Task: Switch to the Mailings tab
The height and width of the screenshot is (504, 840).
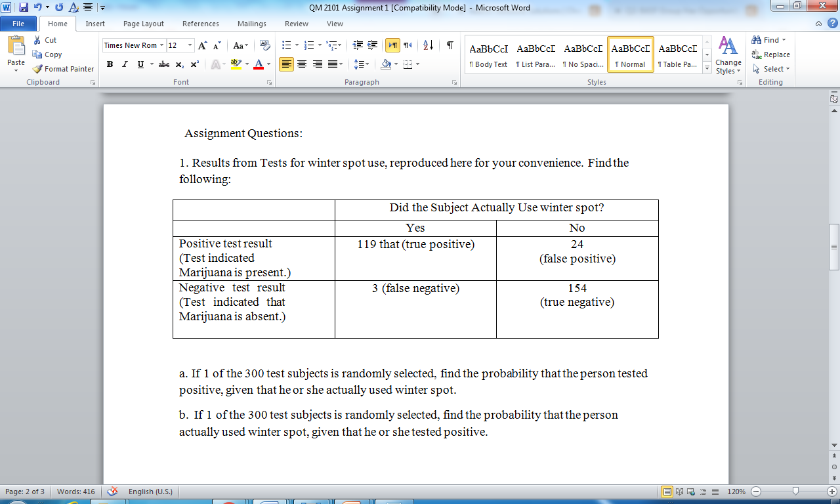Action: 252,24
